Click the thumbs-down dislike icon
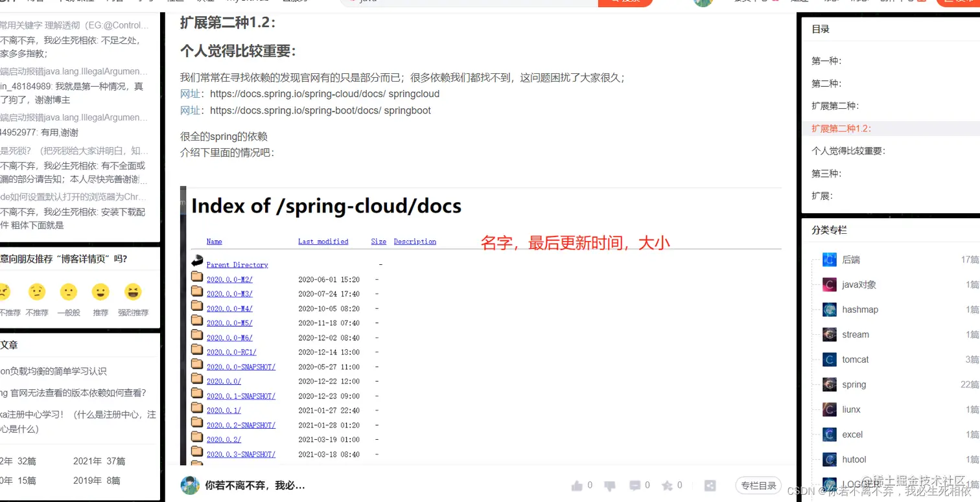 coord(609,486)
